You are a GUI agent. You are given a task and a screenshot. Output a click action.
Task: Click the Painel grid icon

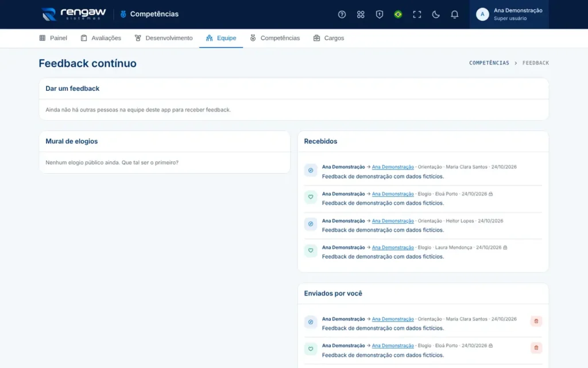(42, 38)
